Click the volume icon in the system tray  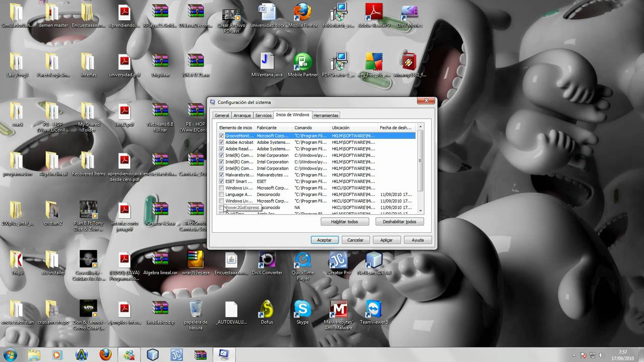[x=601, y=355]
